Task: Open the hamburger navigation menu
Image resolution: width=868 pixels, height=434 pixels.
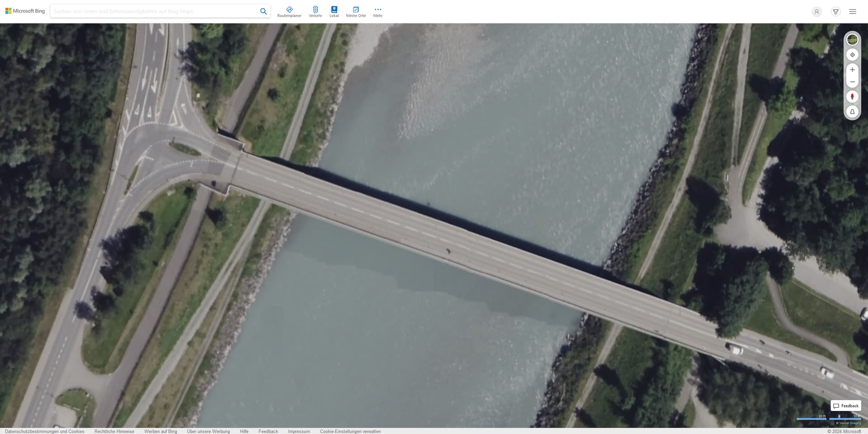Action: (x=853, y=11)
